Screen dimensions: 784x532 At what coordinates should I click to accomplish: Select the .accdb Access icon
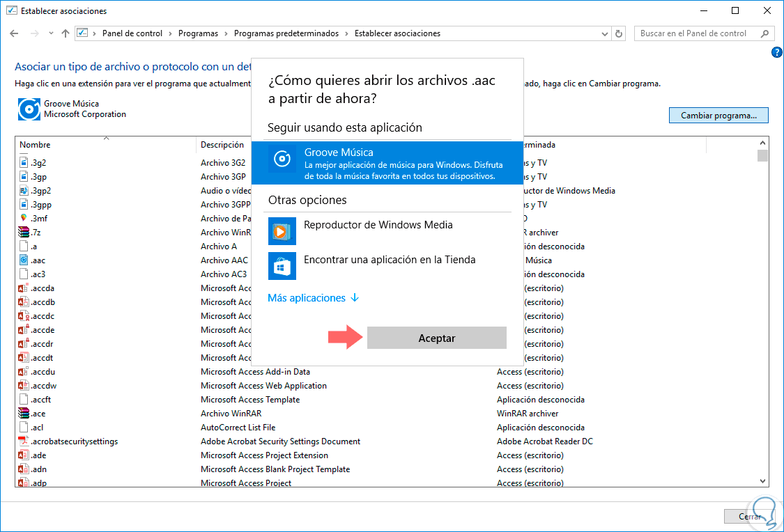24,302
